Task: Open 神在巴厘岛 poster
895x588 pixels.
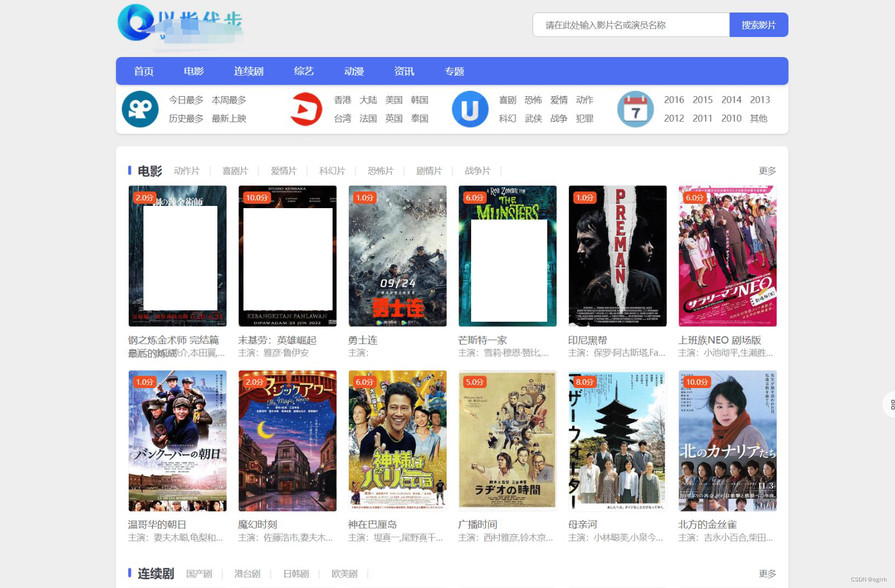Action: (397, 441)
